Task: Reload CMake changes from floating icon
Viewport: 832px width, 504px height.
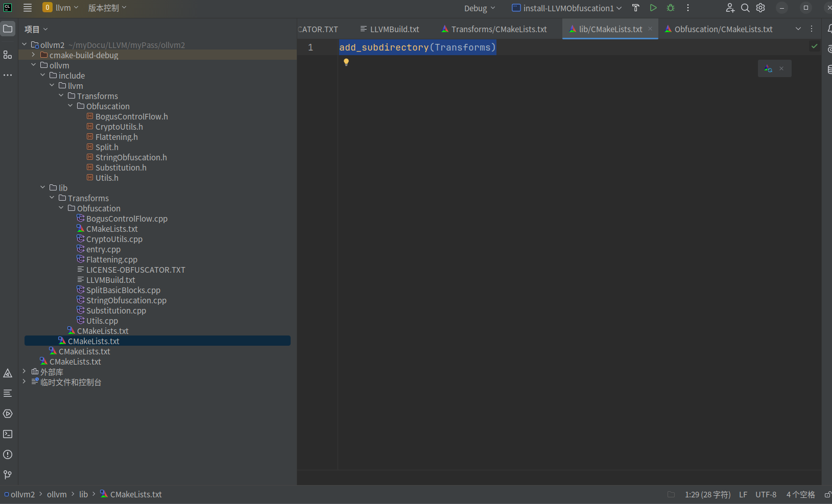Action: [x=768, y=68]
